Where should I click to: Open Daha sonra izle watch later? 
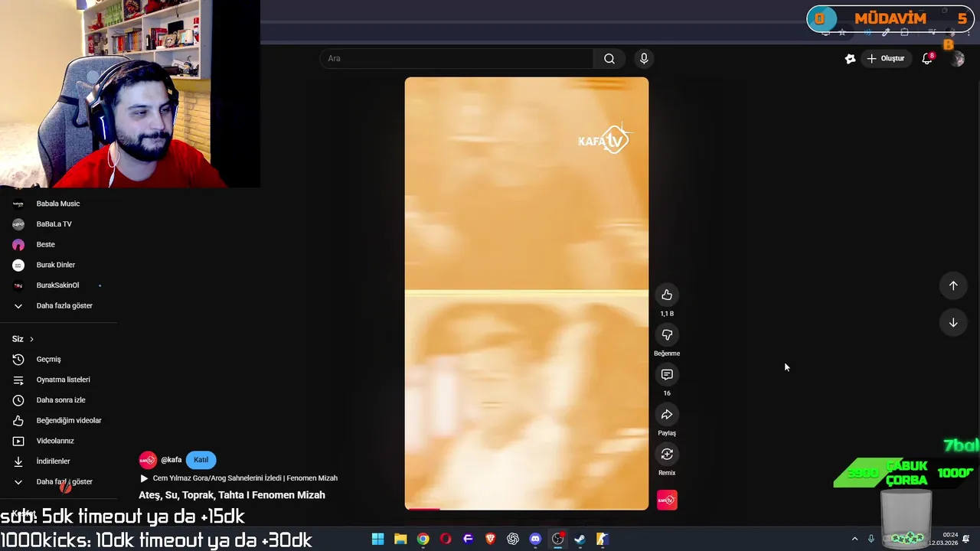(x=59, y=400)
